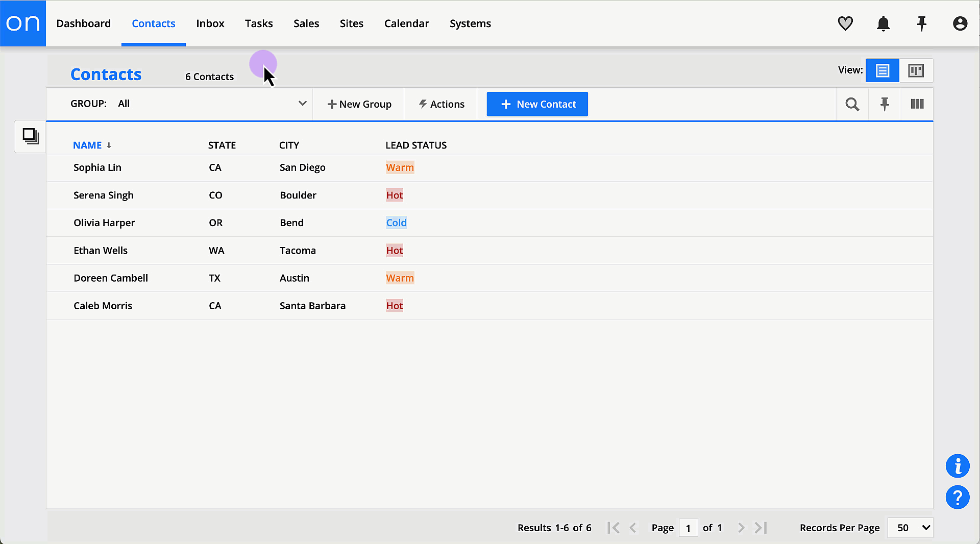Click the New Contact button
The image size is (980, 544).
[x=537, y=104]
